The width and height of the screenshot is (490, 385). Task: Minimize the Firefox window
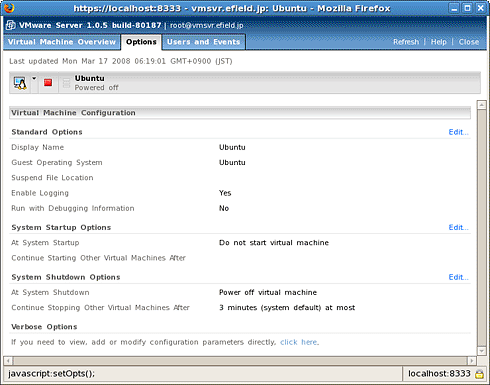click(x=454, y=8)
